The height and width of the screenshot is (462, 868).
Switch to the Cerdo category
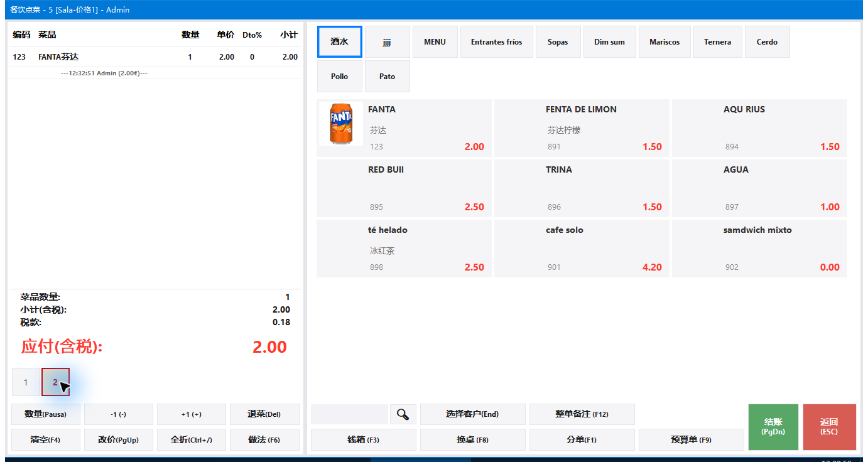(x=768, y=42)
